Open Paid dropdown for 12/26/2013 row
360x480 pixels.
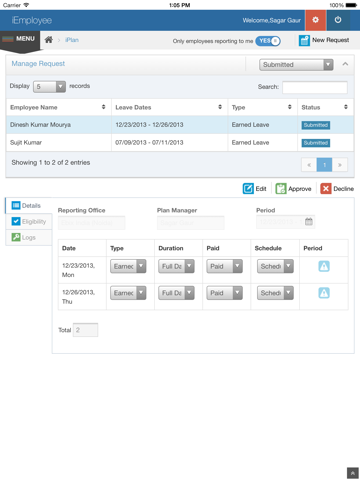pos(224,293)
